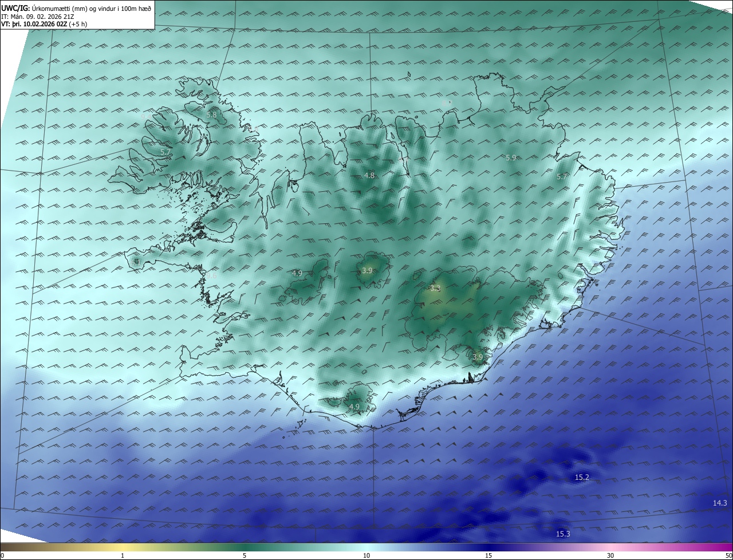Screen dimensions: 733x560
Task: Select the 'IT: Mán. 09. 02. 2026 21Z' line
Action: coord(38,17)
